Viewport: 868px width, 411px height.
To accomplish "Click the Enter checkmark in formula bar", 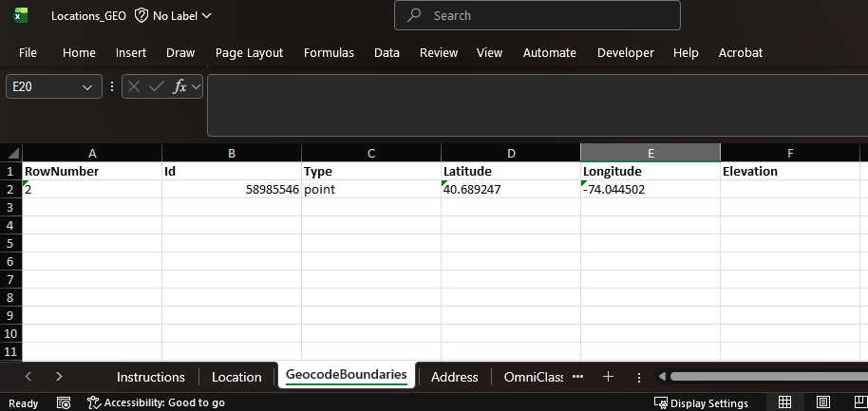I will [157, 86].
